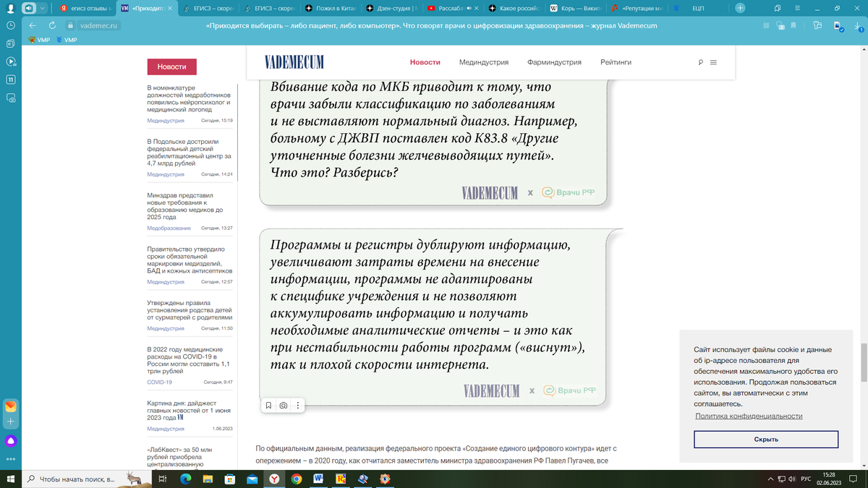Open the site search magnifier
The image size is (868, 488).
click(701, 62)
